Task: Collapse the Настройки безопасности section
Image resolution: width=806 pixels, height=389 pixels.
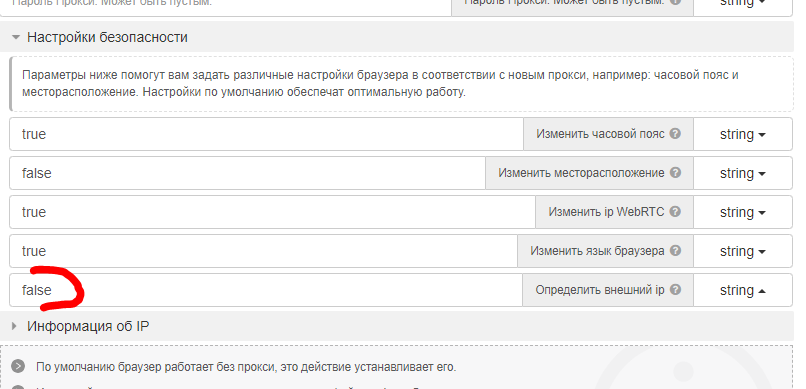Action: click(16, 38)
